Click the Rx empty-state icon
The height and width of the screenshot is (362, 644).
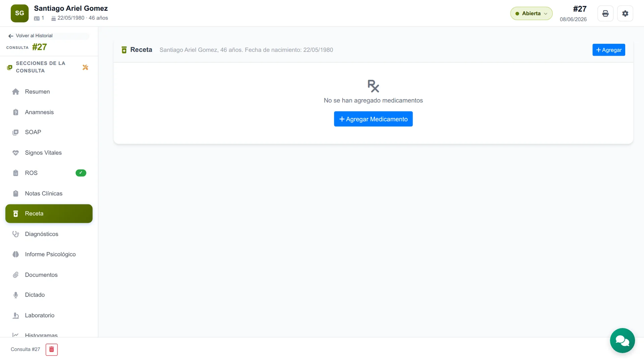click(373, 86)
